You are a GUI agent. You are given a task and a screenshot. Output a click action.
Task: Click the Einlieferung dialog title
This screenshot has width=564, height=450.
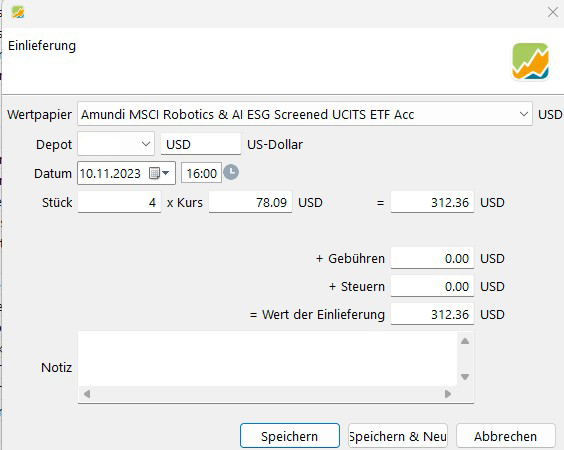42,46
